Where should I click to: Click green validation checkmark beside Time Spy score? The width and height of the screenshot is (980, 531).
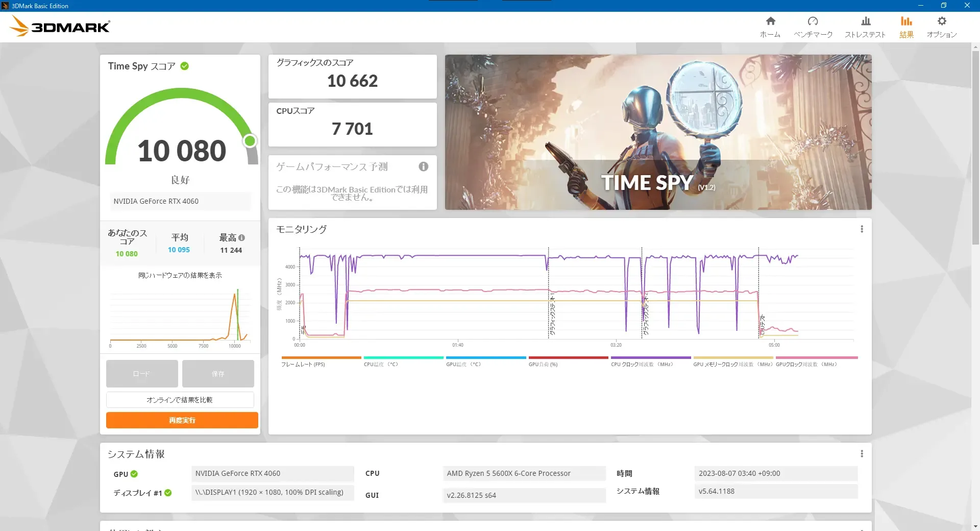coord(185,66)
